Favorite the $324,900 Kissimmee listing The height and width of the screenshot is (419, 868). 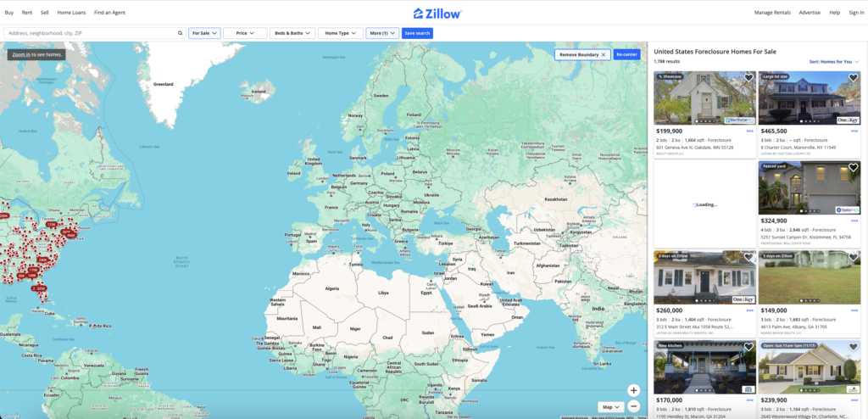point(853,167)
